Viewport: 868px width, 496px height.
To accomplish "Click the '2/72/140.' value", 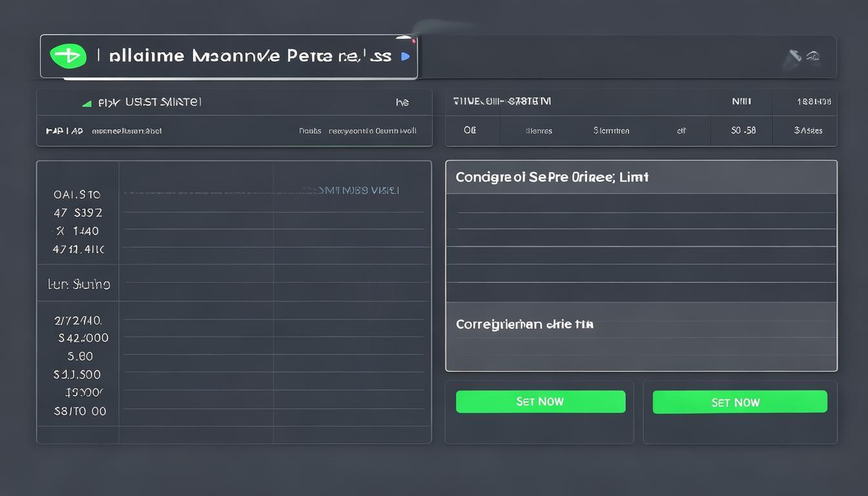I will 78,320.
